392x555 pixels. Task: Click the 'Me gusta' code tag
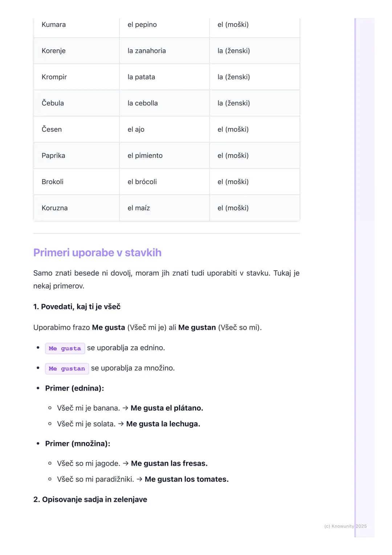[65, 348]
